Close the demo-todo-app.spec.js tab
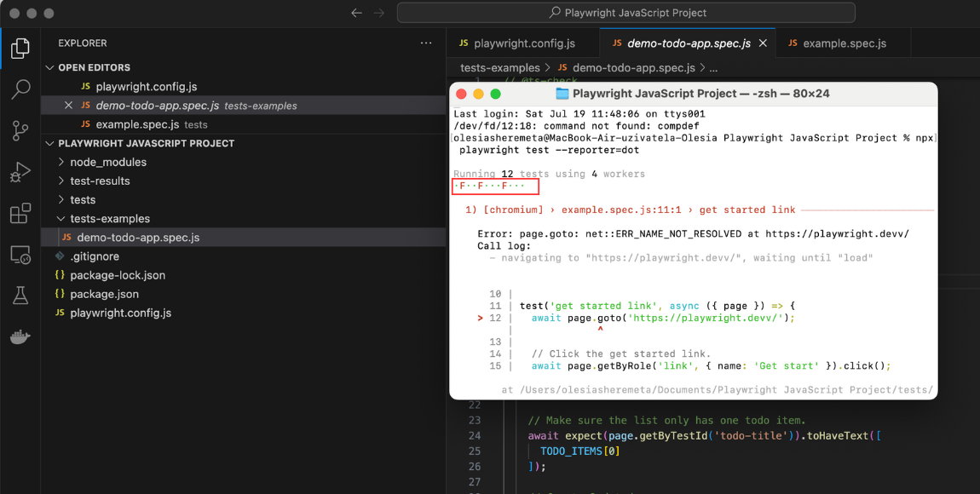This screenshot has width=980, height=494. 763,43
